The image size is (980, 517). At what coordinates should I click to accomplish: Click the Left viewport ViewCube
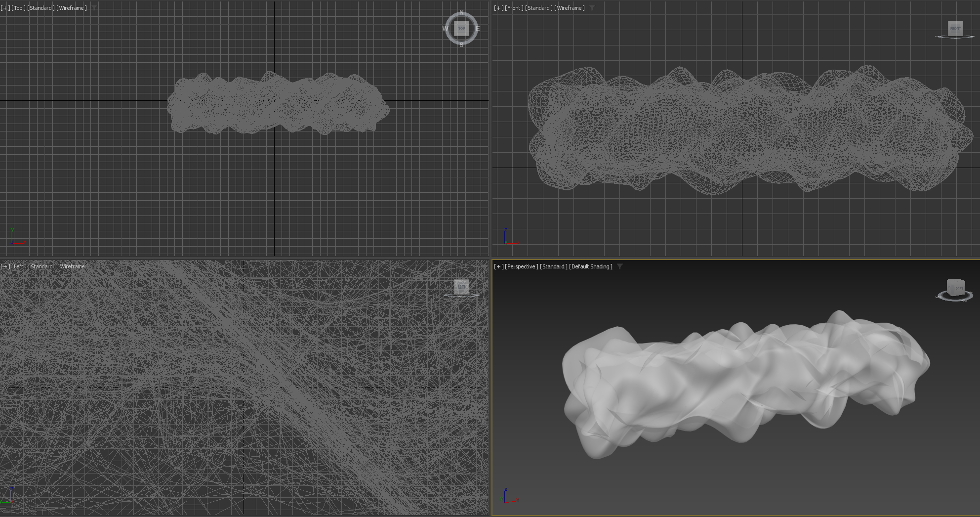461,287
